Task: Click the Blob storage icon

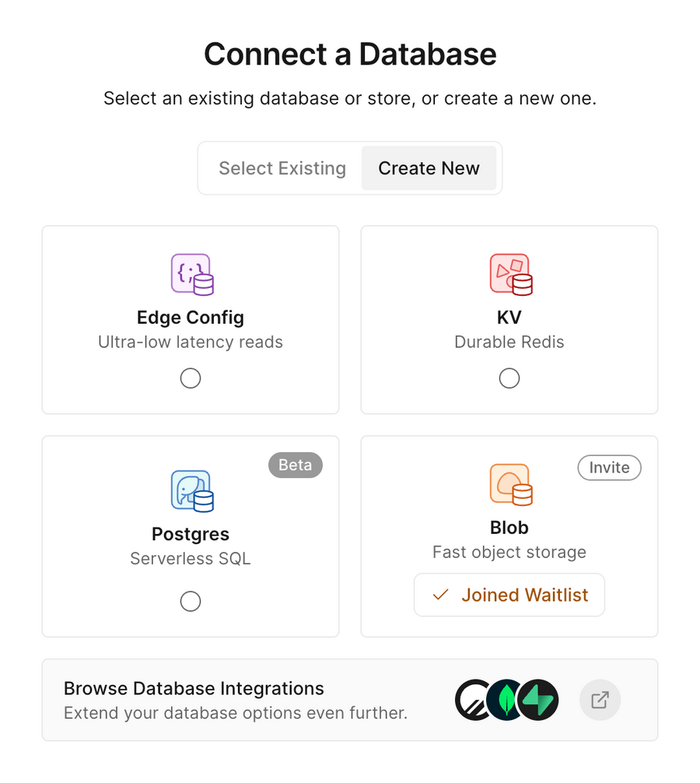Action: tap(509, 483)
